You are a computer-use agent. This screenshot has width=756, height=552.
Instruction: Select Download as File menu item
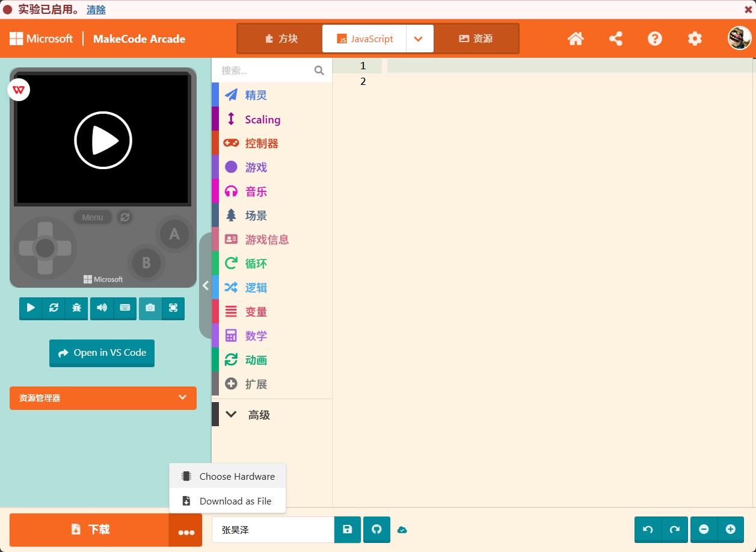227,501
